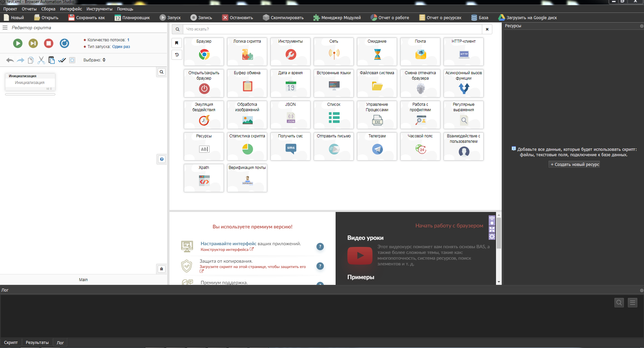Click the red Stop script button
Viewport: 644px width, 348px height.
[x=49, y=43]
